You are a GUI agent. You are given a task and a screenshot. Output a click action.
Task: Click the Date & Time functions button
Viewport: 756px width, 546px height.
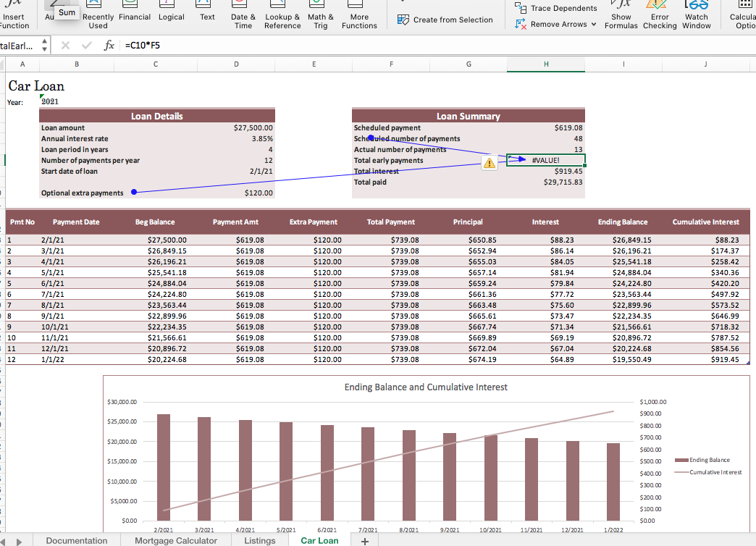click(x=243, y=20)
